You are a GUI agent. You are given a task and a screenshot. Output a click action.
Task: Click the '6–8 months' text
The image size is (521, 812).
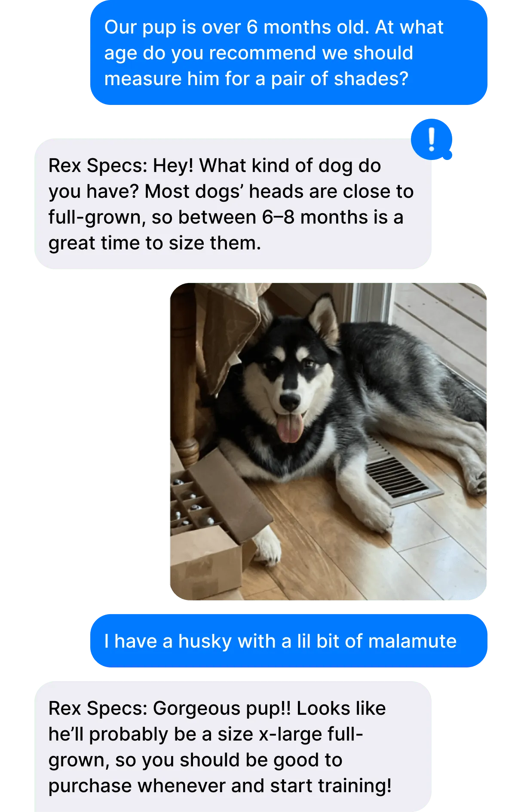click(322, 218)
